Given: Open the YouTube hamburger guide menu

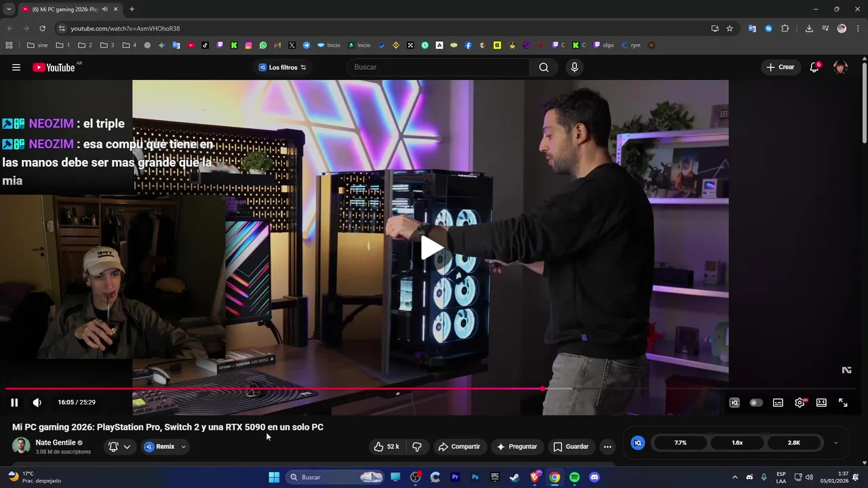Looking at the screenshot, I should (16, 67).
